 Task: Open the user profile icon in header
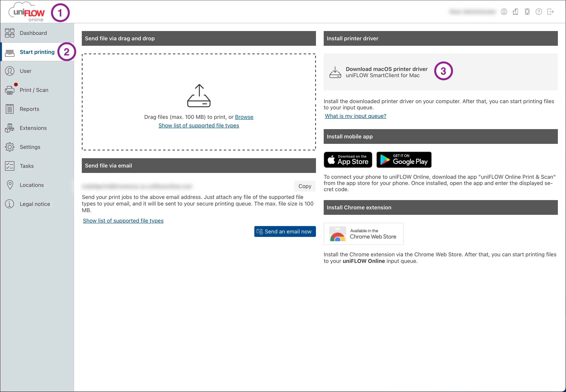click(x=504, y=12)
